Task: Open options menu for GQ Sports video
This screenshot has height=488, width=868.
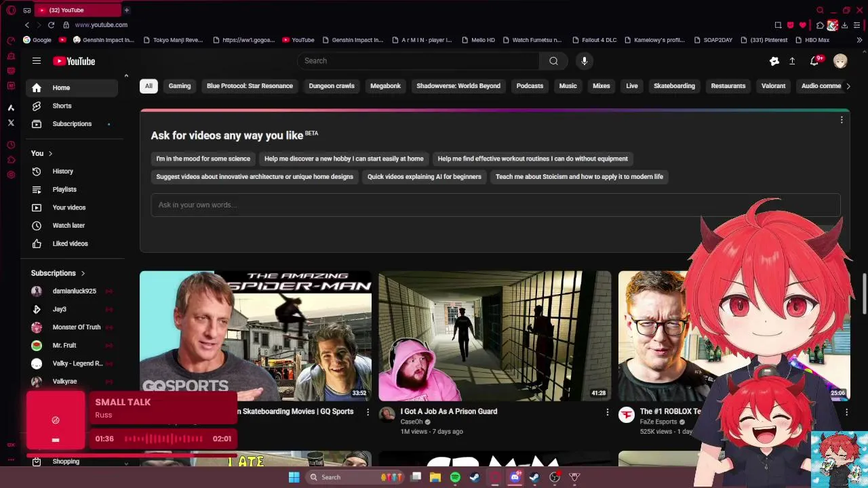Action: (368, 412)
